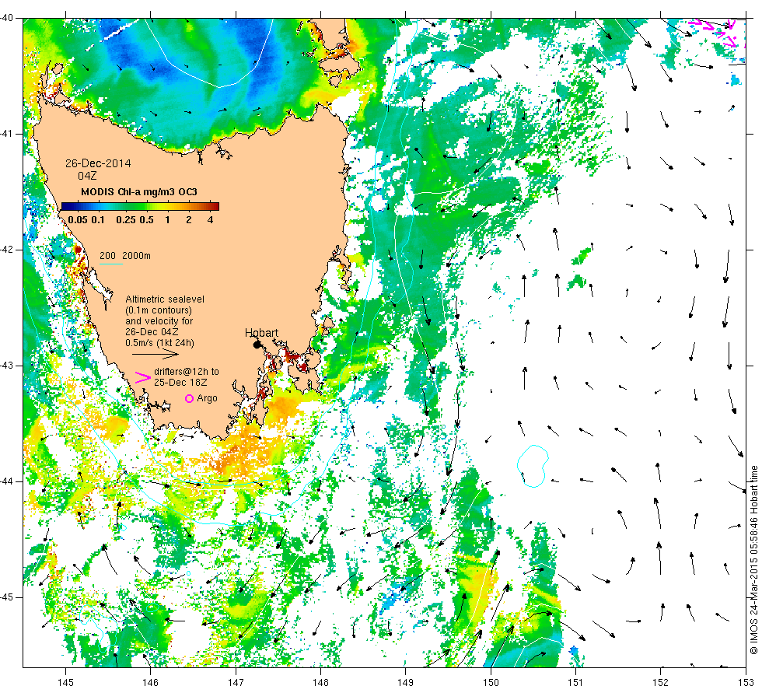Click the -45 latitude axis label
The width and height of the screenshot is (762, 700).
coord(7,597)
